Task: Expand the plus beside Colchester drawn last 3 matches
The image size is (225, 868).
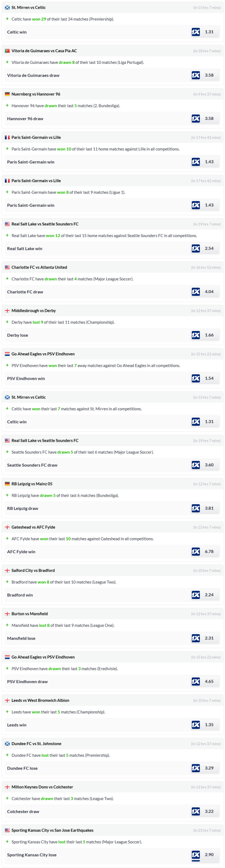Action: [x=7, y=798]
